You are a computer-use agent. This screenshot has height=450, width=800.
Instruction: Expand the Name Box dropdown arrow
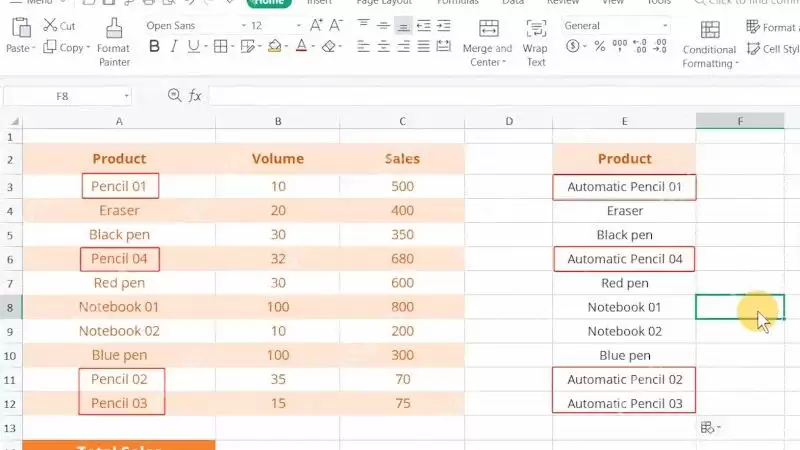[126, 96]
